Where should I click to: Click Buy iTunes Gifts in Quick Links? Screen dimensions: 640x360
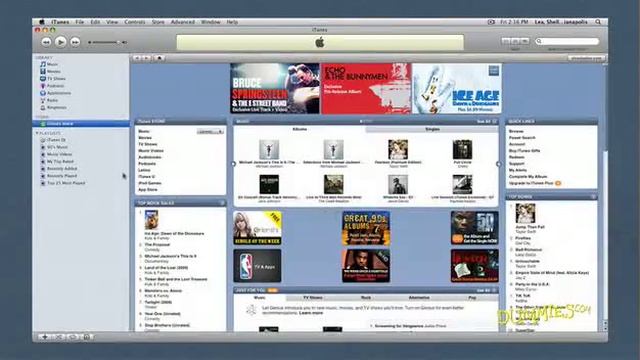click(x=524, y=151)
